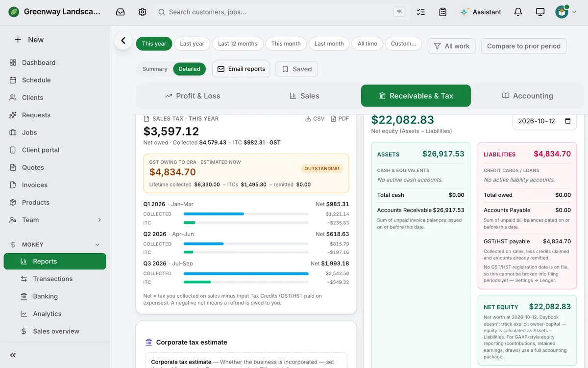Click the Dashboard sidebar icon

point(13,62)
